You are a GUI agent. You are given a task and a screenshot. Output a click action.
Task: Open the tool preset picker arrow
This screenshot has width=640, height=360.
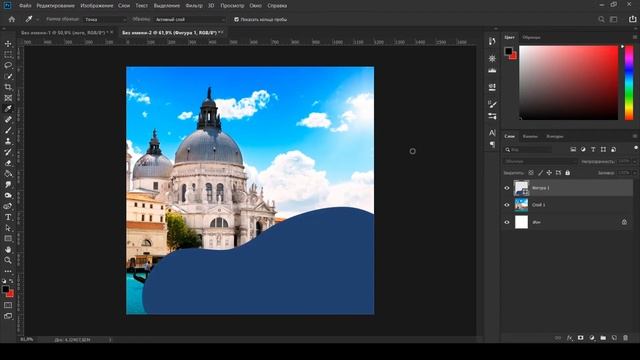38,19
